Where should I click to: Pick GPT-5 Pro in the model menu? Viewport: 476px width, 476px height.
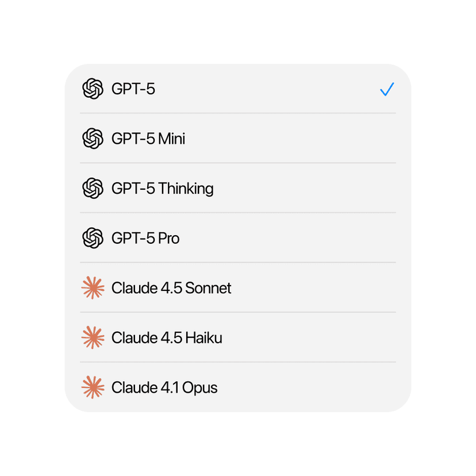click(145, 238)
